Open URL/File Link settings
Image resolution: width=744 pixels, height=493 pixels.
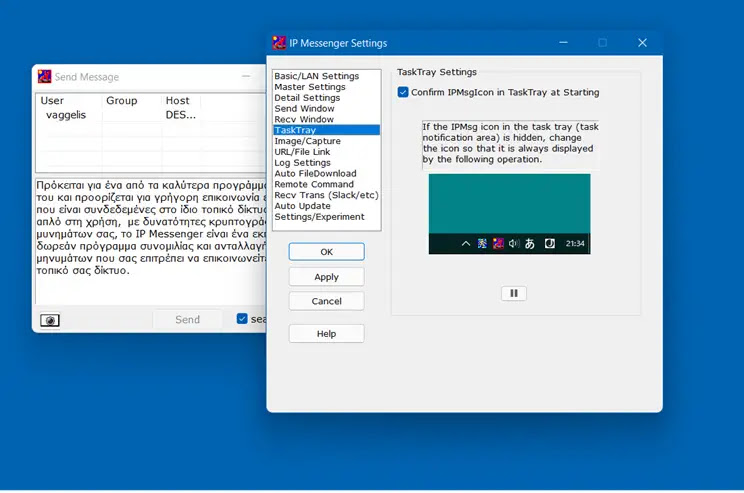pyautogui.click(x=326, y=152)
